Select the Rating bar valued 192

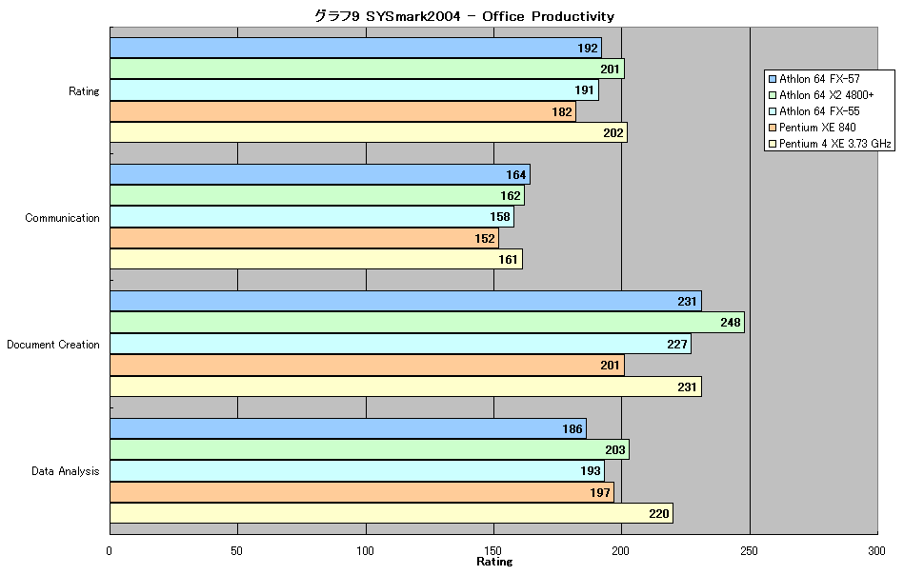pos(356,48)
